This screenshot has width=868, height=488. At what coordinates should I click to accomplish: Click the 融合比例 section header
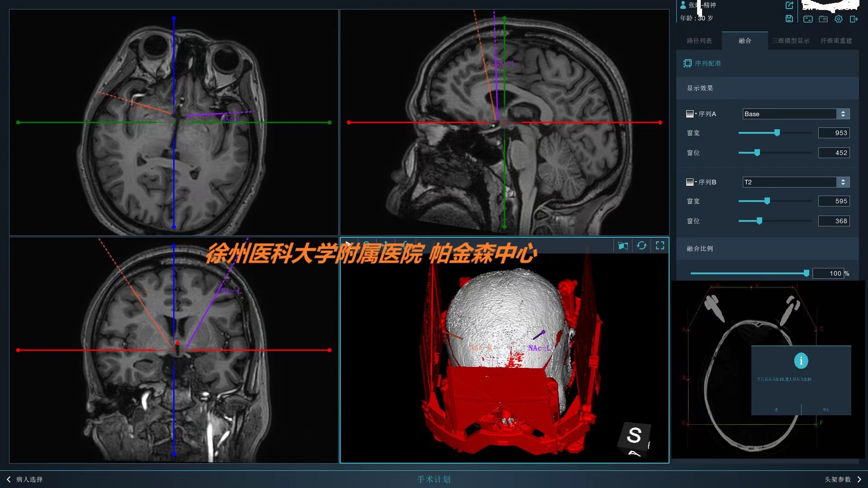(x=768, y=249)
